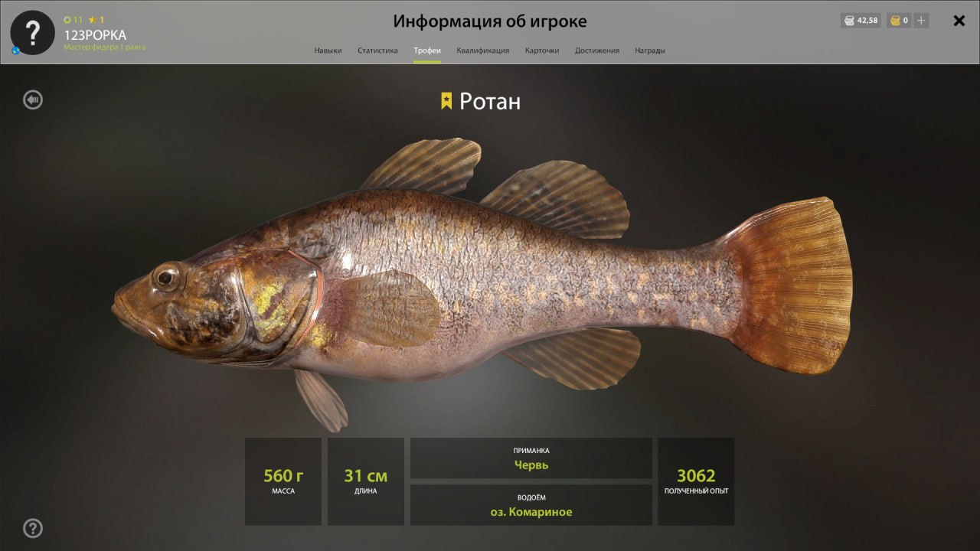Screen dimensions: 980x551
Task: Click the trophy bookmark icon beside Ротан
Action: (446, 101)
